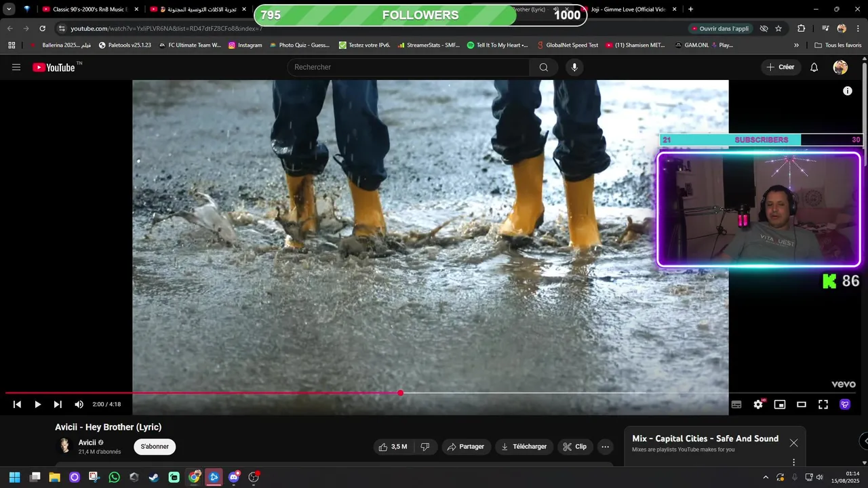Image resolution: width=868 pixels, height=488 pixels.
Task: Click the Créer create button
Action: [x=781, y=67]
